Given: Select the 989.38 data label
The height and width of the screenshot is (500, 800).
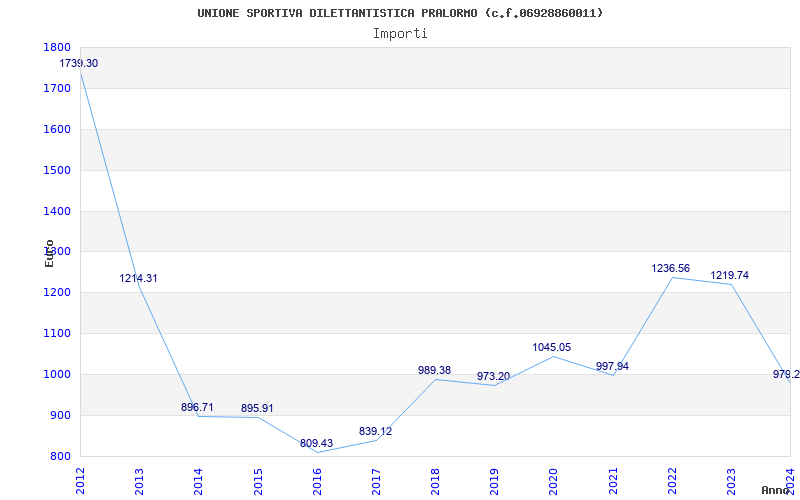Looking at the screenshot, I should click(435, 370).
